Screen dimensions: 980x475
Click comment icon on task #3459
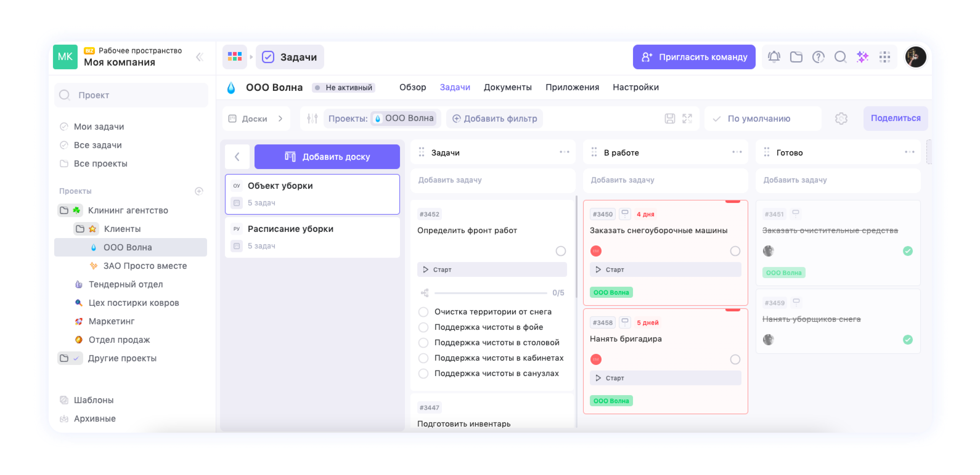coord(796,302)
